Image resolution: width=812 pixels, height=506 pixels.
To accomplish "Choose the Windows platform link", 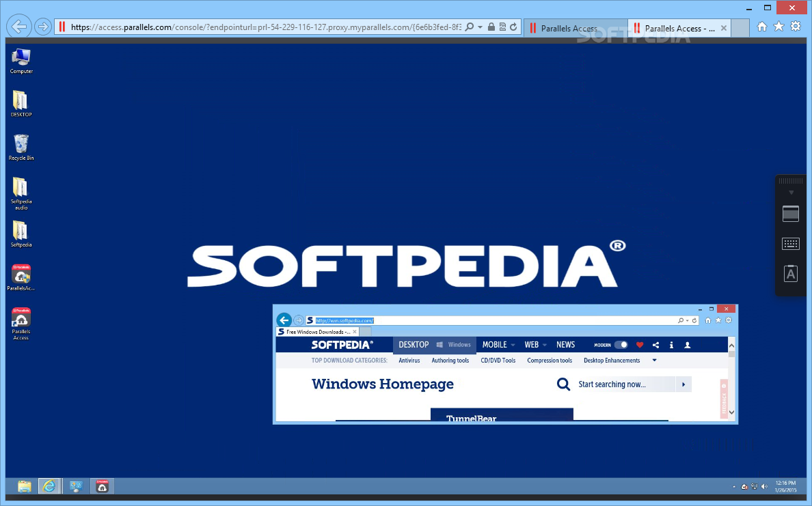I will click(x=454, y=345).
